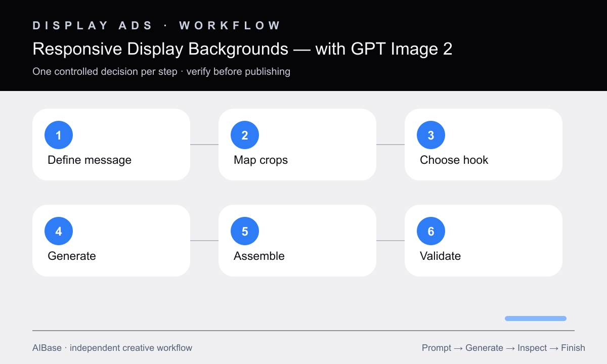
Task: Click the blue step 6 circle
Action: [x=431, y=231]
